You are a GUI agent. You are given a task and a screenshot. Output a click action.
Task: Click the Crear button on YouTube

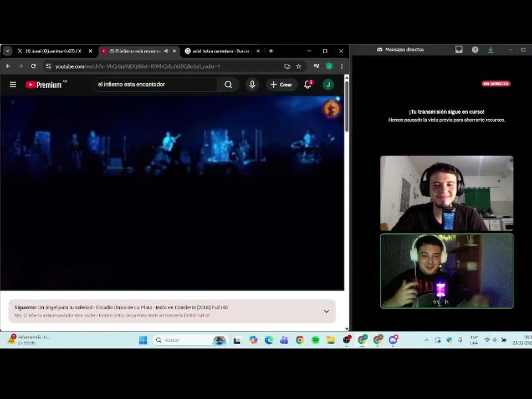pyautogui.click(x=282, y=84)
